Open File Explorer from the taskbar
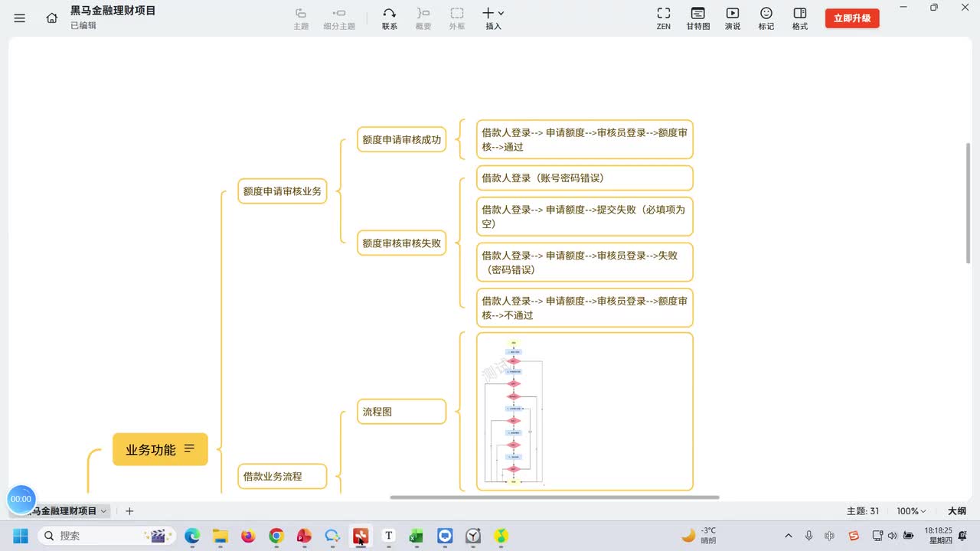The height and width of the screenshot is (551, 980). coord(220,536)
